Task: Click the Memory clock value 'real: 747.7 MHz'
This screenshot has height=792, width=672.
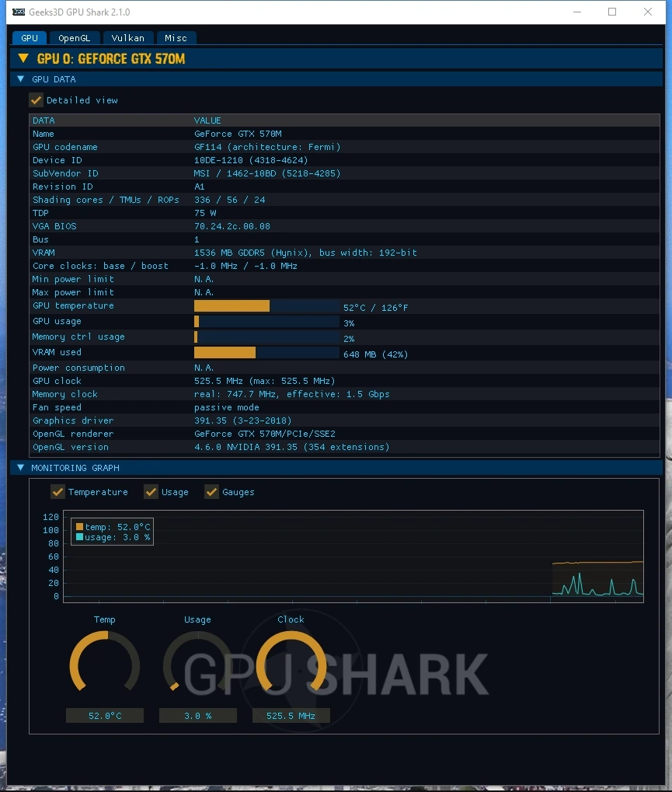Action: click(235, 394)
